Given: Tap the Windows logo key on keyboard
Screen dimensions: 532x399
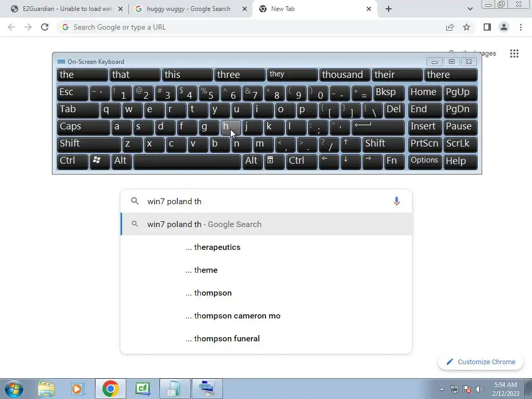Looking at the screenshot, I should coord(100,162).
